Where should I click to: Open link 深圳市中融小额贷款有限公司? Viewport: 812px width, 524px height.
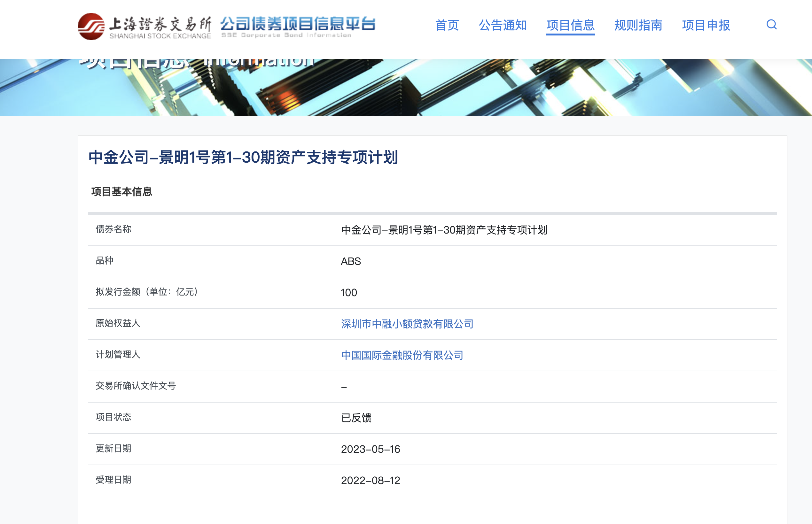(407, 324)
